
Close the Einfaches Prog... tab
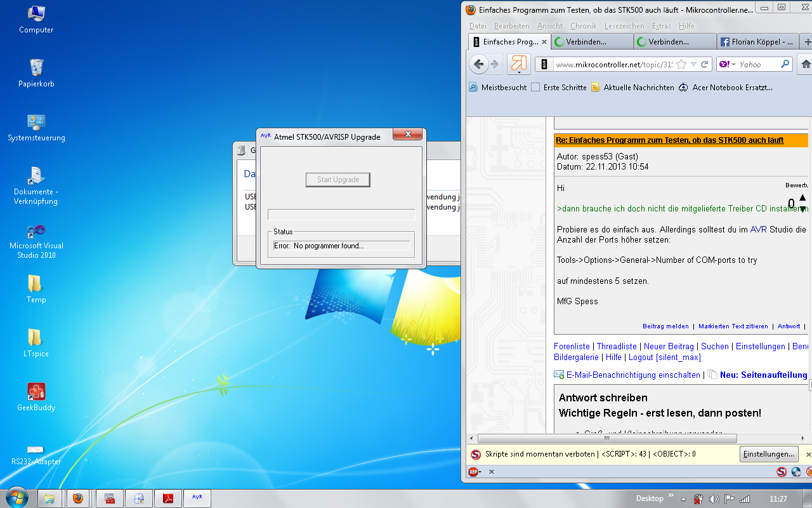point(544,42)
